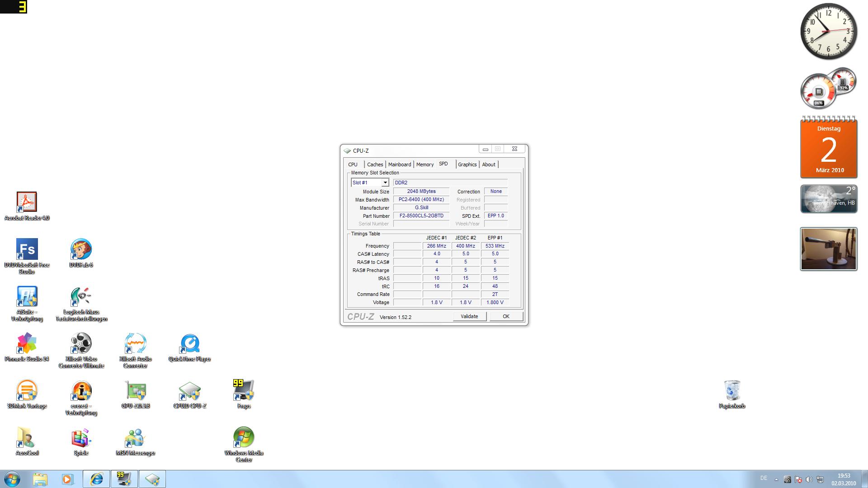
Task: Show hidden system tray icons arrow
Action: pyautogui.click(x=776, y=479)
